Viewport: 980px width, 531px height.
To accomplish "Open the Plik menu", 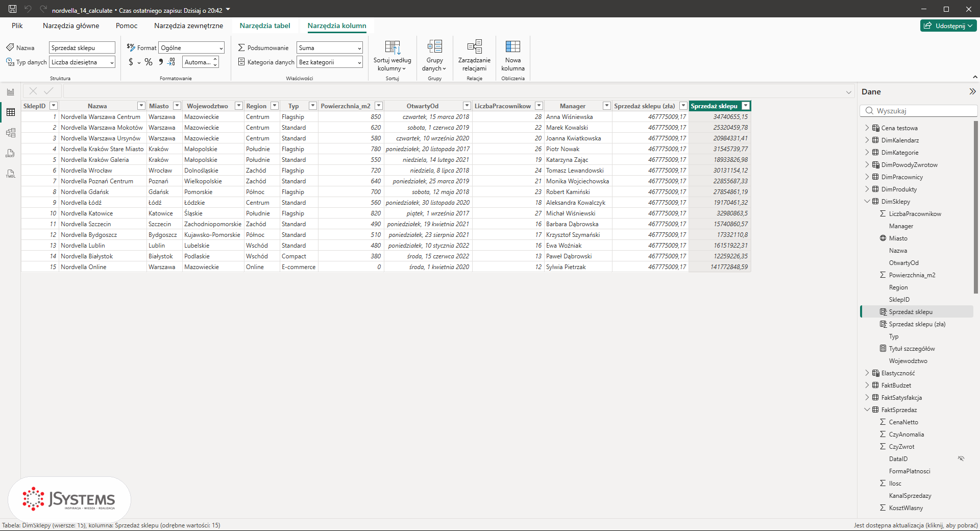I will click(17, 26).
